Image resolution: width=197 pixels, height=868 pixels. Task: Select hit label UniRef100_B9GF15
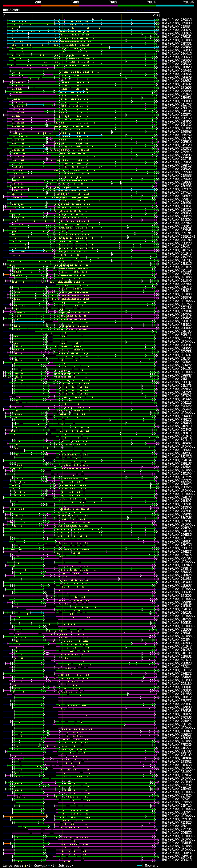point(177,165)
